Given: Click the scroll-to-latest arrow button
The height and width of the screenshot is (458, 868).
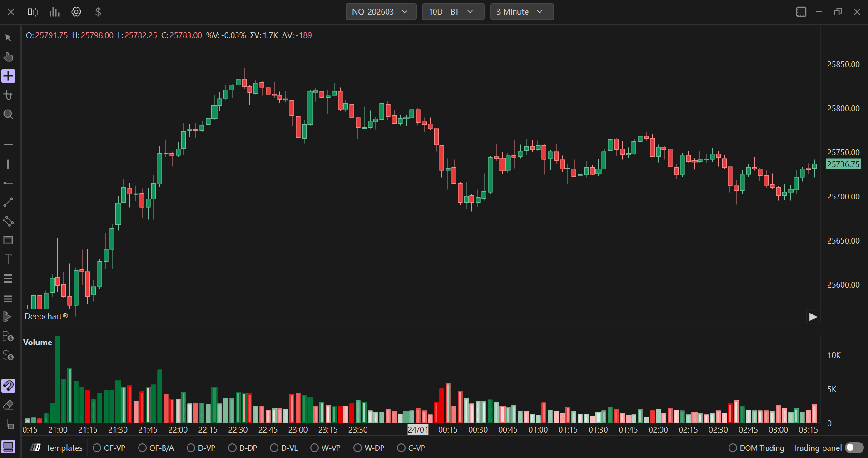Looking at the screenshot, I should point(813,317).
